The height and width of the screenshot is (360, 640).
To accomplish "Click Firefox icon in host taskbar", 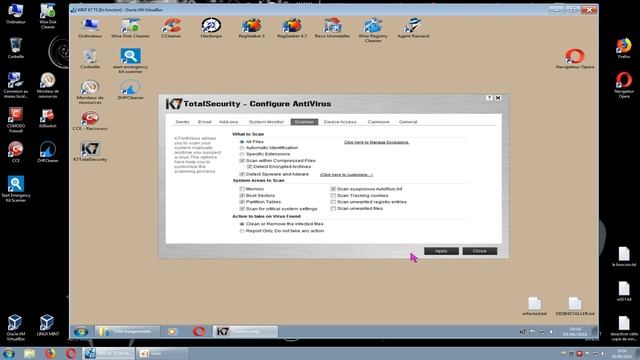I will 50,353.
